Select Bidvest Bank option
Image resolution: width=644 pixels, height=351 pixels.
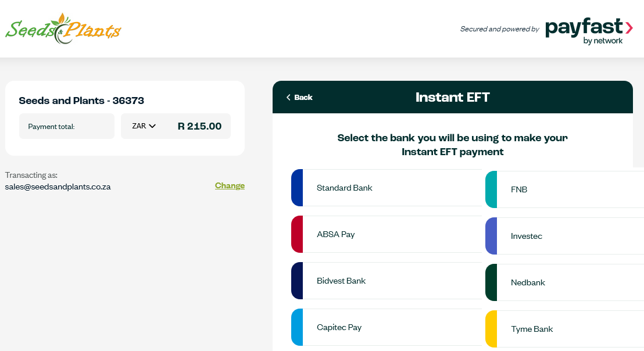click(x=387, y=281)
